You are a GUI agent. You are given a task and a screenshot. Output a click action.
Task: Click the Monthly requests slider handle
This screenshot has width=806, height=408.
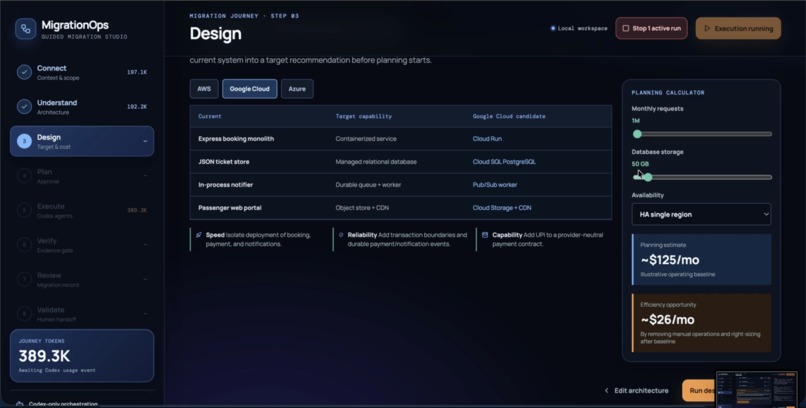point(637,134)
